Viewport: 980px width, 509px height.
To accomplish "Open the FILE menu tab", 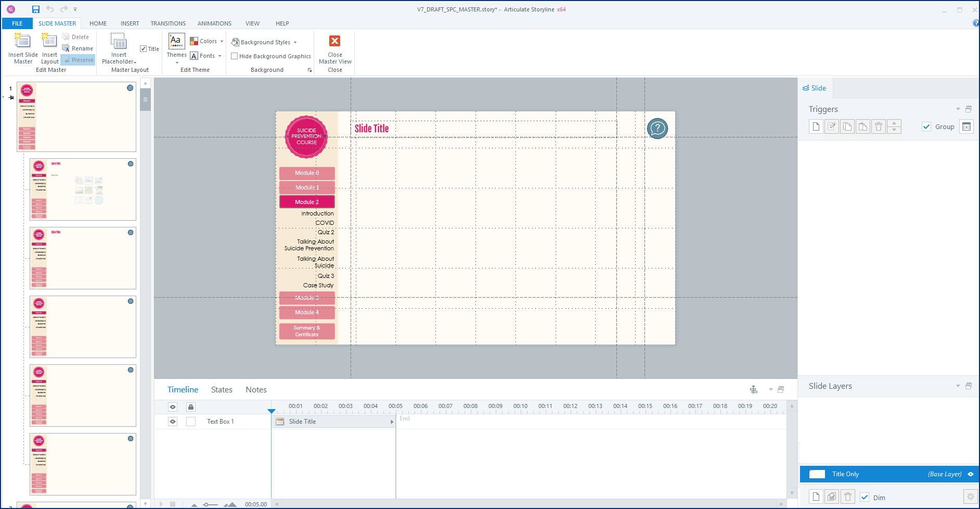I will 17,23.
